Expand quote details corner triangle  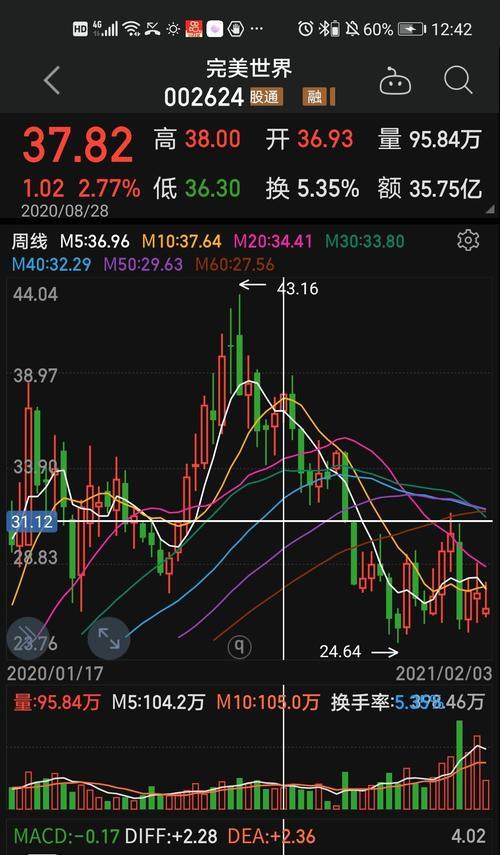[490, 209]
